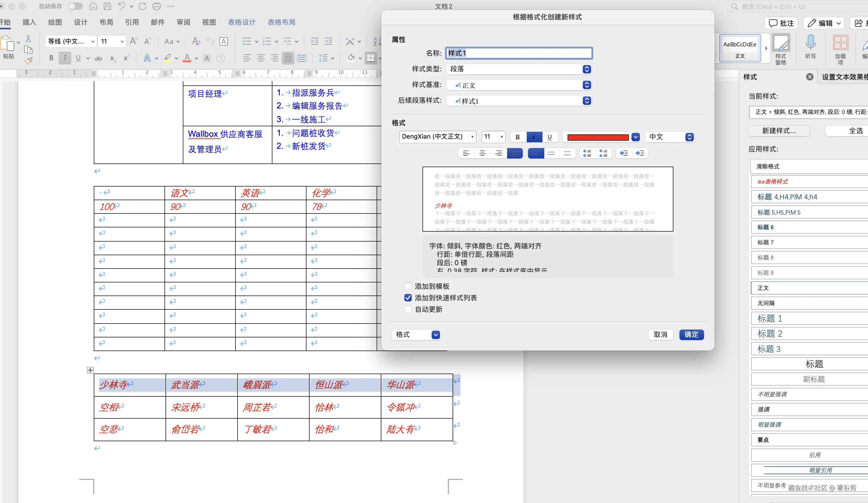Click the style name input field
The image size is (868, 503).
click(519, 53)
